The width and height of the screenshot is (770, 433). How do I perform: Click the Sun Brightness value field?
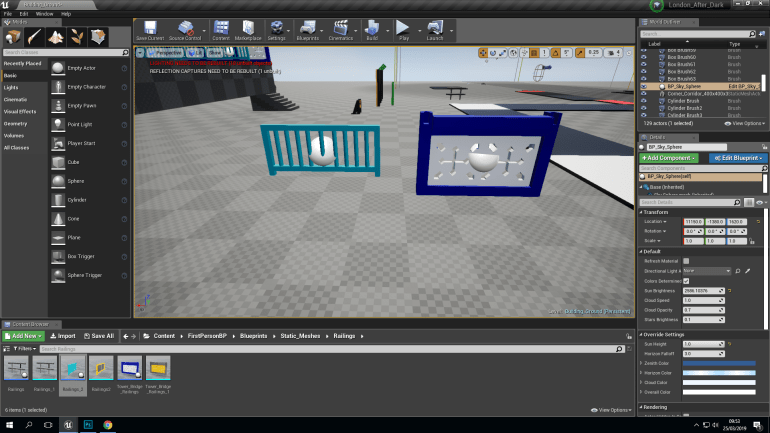point(704,291)
